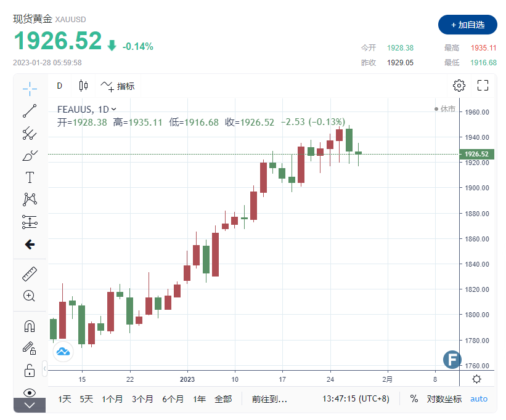Toggle visibility of all drawings

[29, 392]
